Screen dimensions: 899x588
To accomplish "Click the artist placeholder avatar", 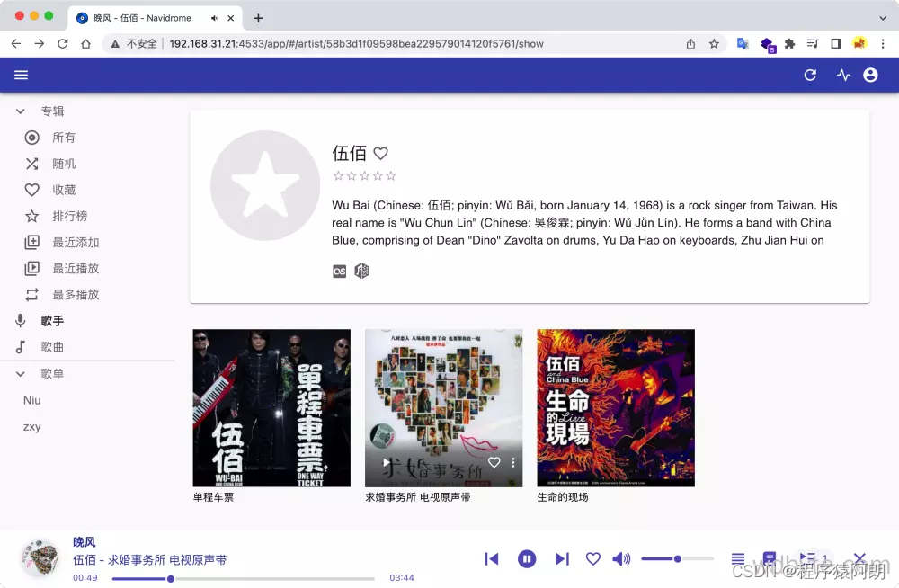I will (x=265, y=185).
